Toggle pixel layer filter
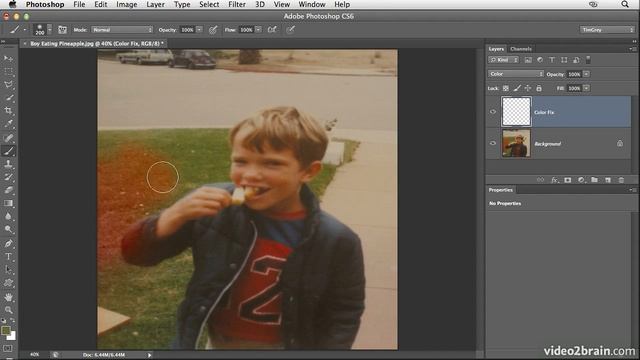The width and height of the screenshot is (640, 360). click(x=528, y=60)
